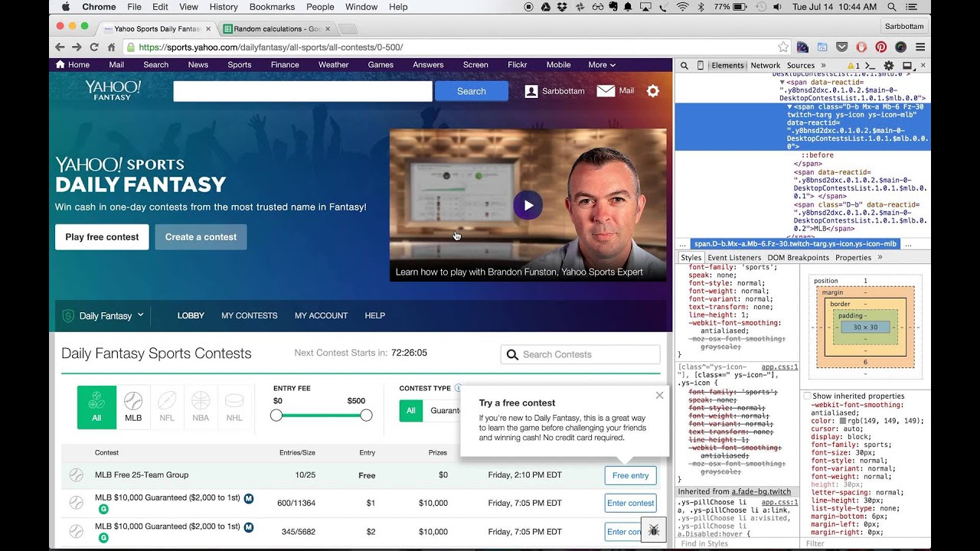Screen dimensions: 980x551
Task: Click the $0 entry fee slider handle
Action: [276, 415]
